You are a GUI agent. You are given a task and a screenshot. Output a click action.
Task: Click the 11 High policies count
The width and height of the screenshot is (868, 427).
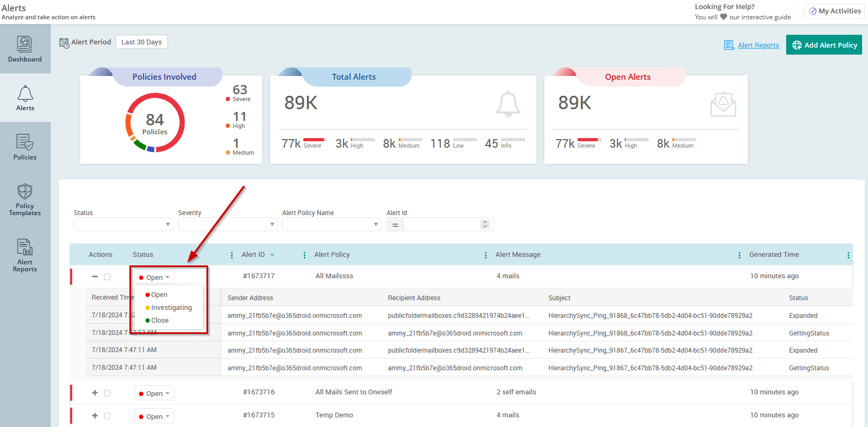pyautogui.click(x=240, y=117)
